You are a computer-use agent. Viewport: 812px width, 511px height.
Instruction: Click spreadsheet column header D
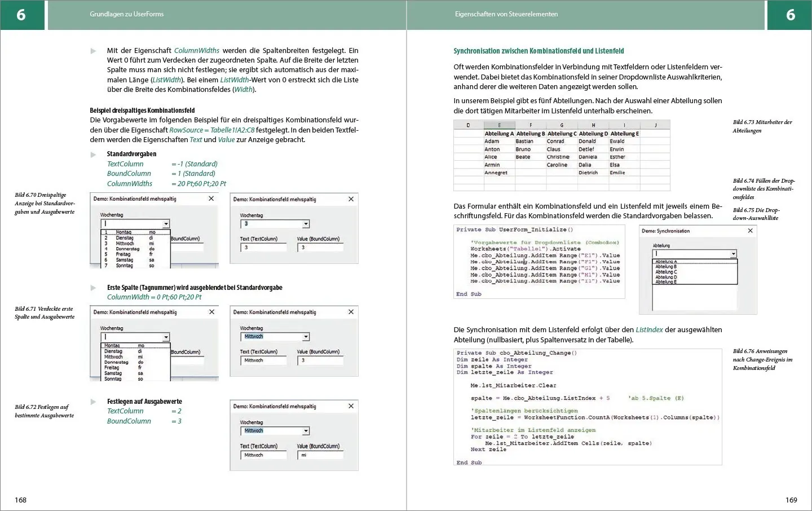coord(468,125)
